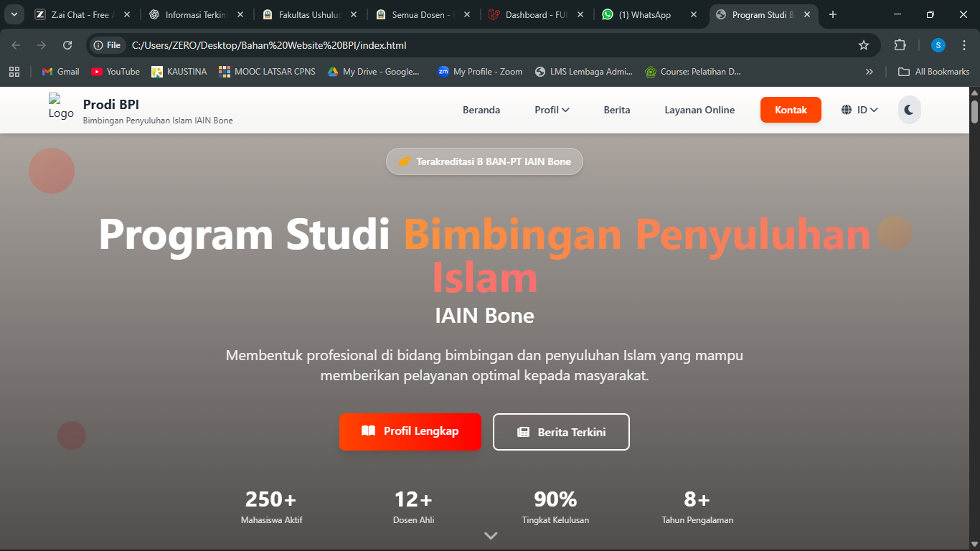Expand the tab search dropdown arrow

[x=14, y=14]
